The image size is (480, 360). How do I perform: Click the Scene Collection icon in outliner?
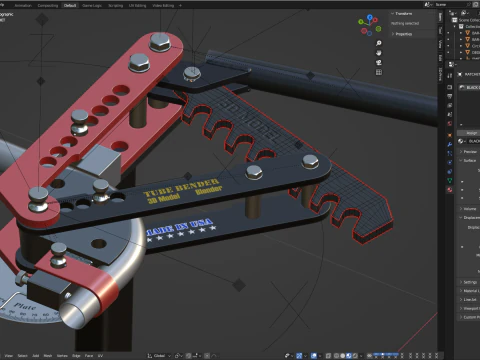coord(454,20)
